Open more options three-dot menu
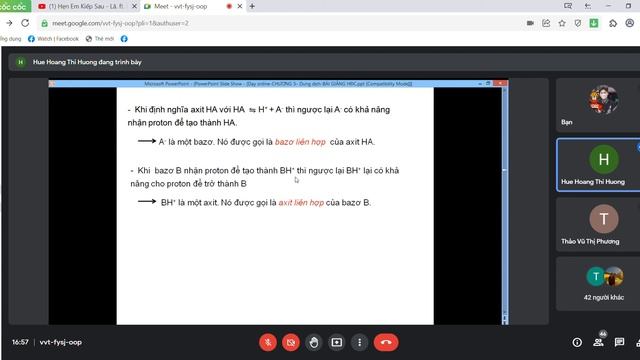Screen dimensions: 640x360 pos(359,342)
